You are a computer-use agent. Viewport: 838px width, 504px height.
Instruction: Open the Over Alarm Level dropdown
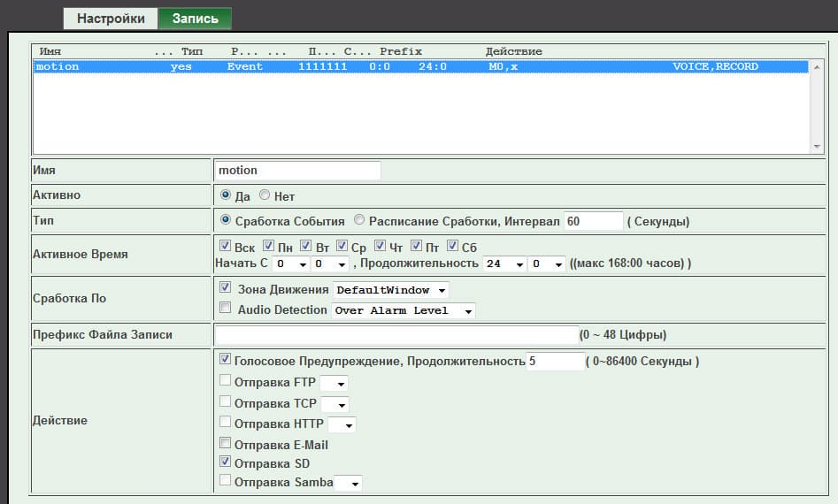pos(404,310)
